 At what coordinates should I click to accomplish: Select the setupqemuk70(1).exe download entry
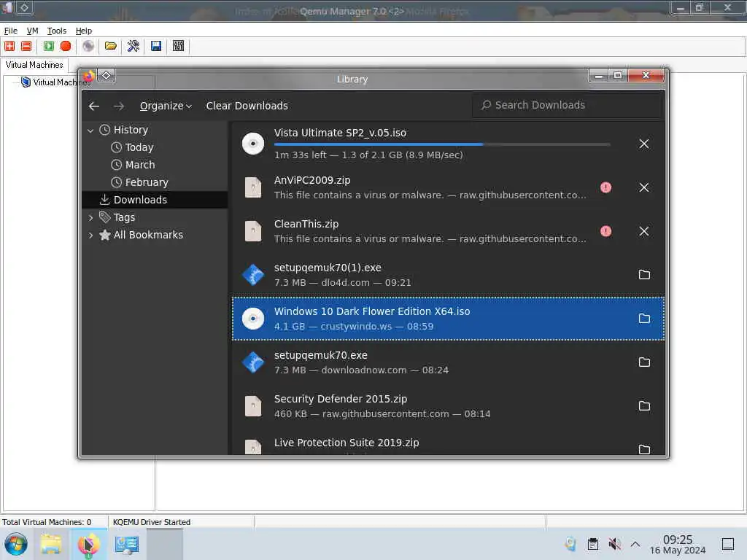tap(448, 275)
